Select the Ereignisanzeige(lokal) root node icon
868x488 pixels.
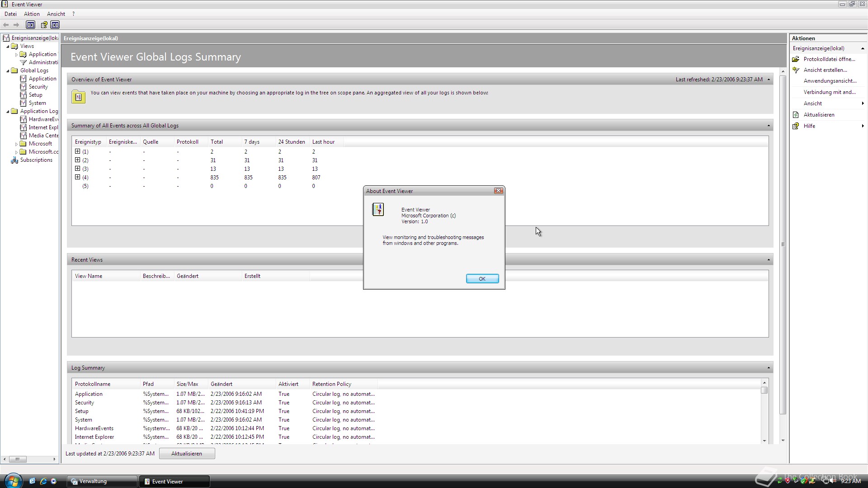tap(6, 38)
